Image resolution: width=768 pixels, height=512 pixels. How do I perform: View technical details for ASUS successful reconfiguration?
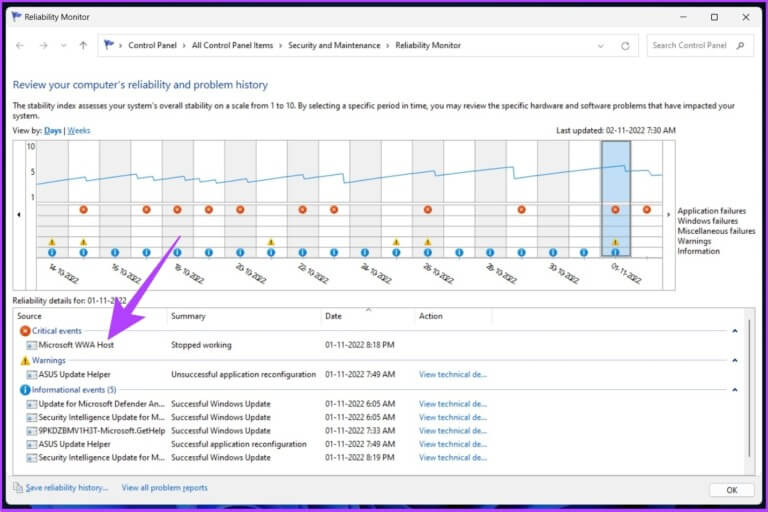click(x=453, y=444)
